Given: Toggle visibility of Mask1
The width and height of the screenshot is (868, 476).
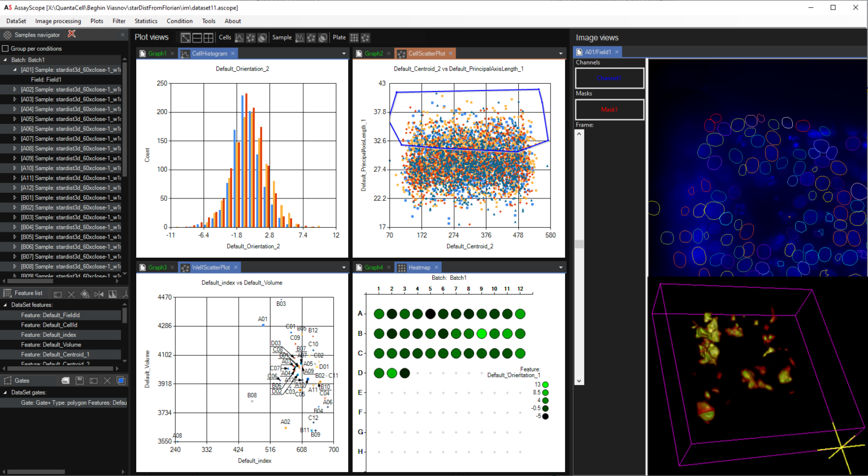Looking at the screenshot, I should [609, 109].
